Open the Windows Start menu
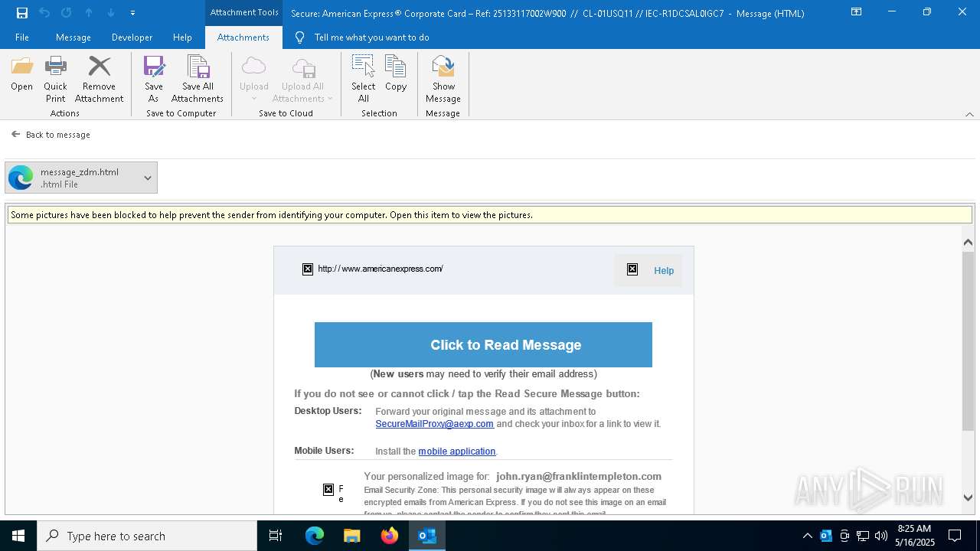980x551 pixels. pos(18,536)
